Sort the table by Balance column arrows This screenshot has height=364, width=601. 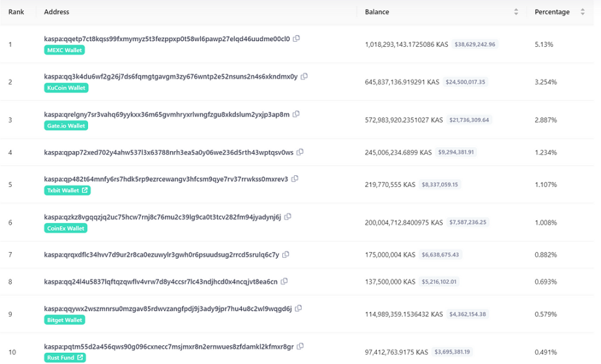[516, 12]
